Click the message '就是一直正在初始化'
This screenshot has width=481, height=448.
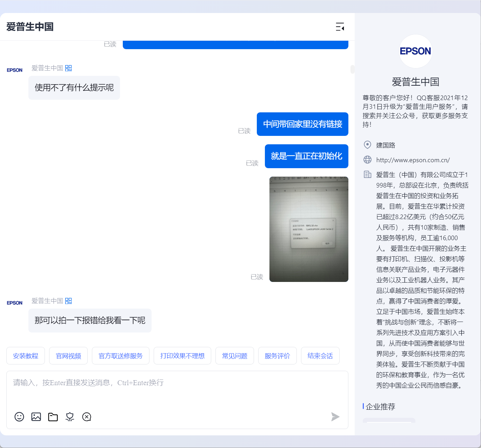tap(307, 156)
